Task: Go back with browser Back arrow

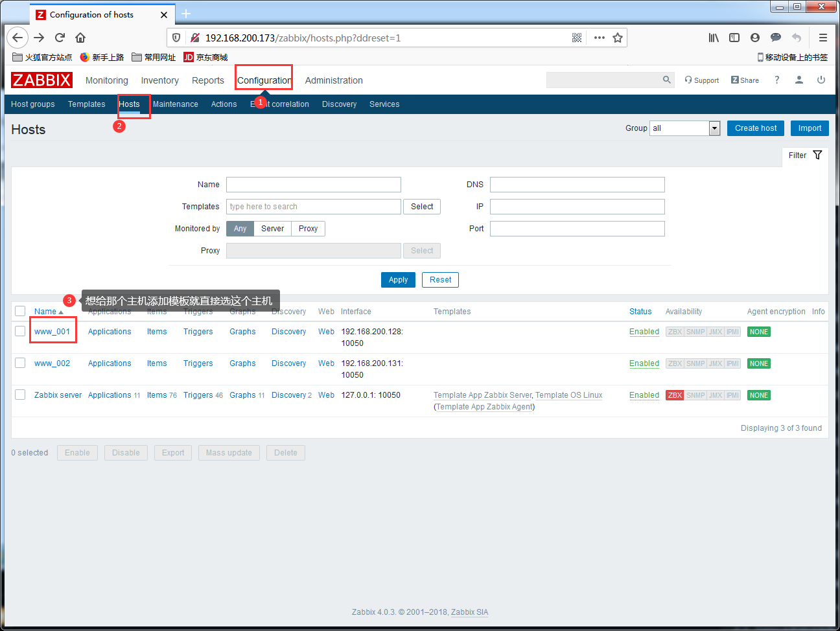Action: click(17, 38)
